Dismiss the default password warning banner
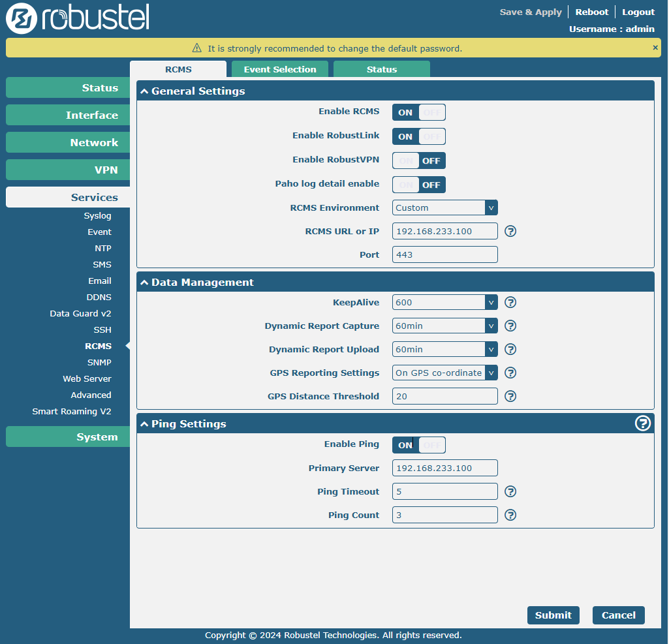This screenshot has height=644, width=669. pyautogui.click(x=655, y=48)
